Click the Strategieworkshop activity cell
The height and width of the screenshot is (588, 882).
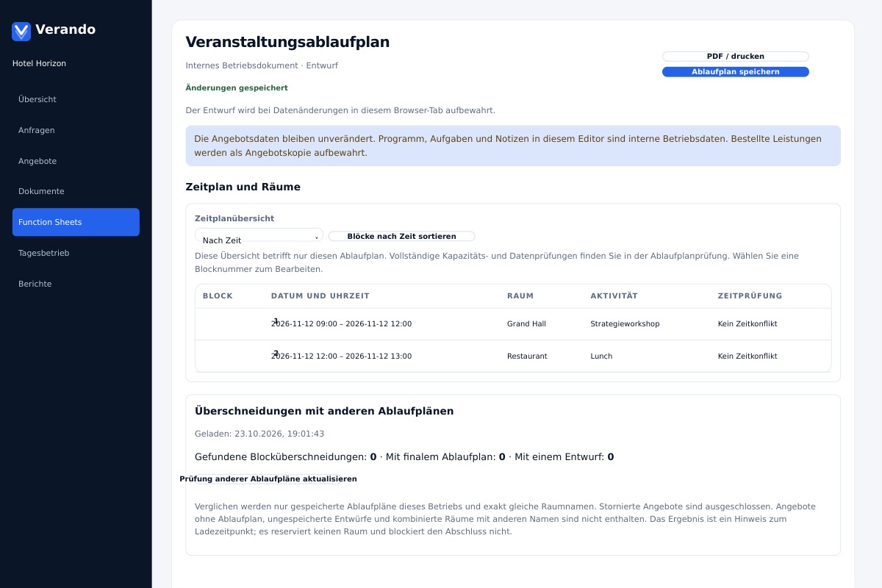(625, 324)
